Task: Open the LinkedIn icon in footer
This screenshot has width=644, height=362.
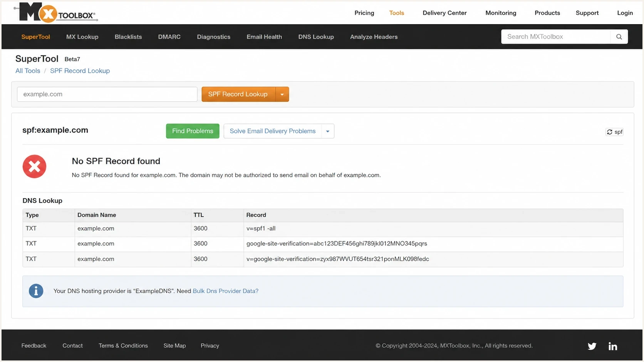Action: [x=613, y=346]
